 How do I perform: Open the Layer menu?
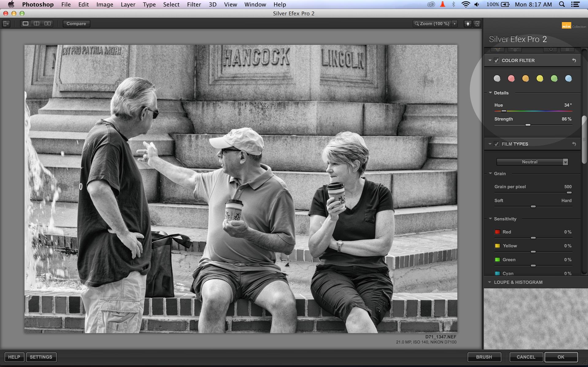(128, 4)
